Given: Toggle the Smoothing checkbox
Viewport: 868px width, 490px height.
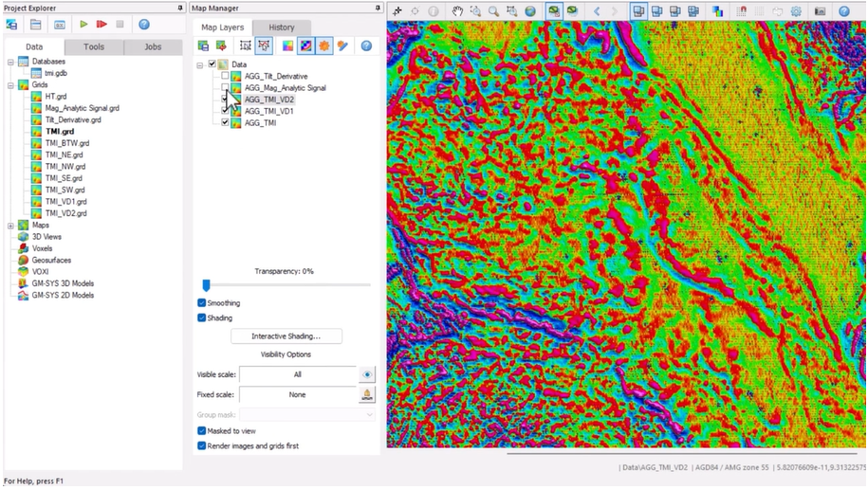Looking at the screenshot, I should click(x=201, y=303).
